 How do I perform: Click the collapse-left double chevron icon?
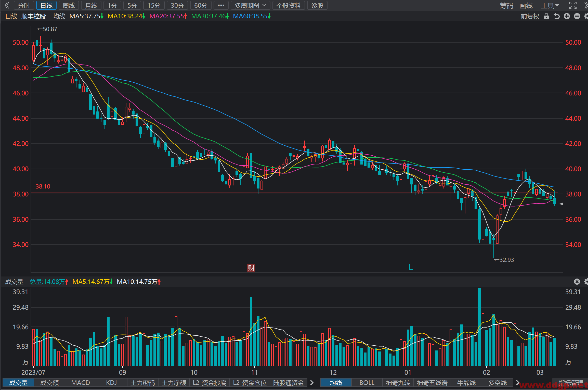click(x=7, y=5)
